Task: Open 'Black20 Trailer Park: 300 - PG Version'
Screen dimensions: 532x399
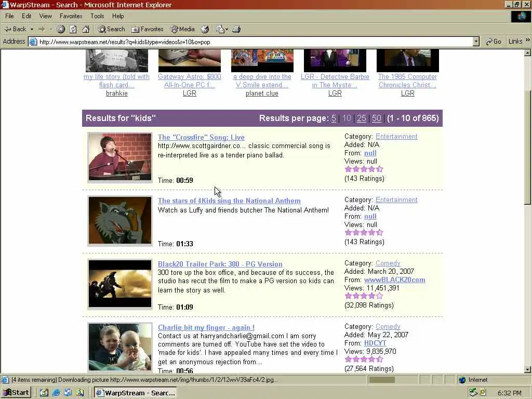Action: pos(220,264)
